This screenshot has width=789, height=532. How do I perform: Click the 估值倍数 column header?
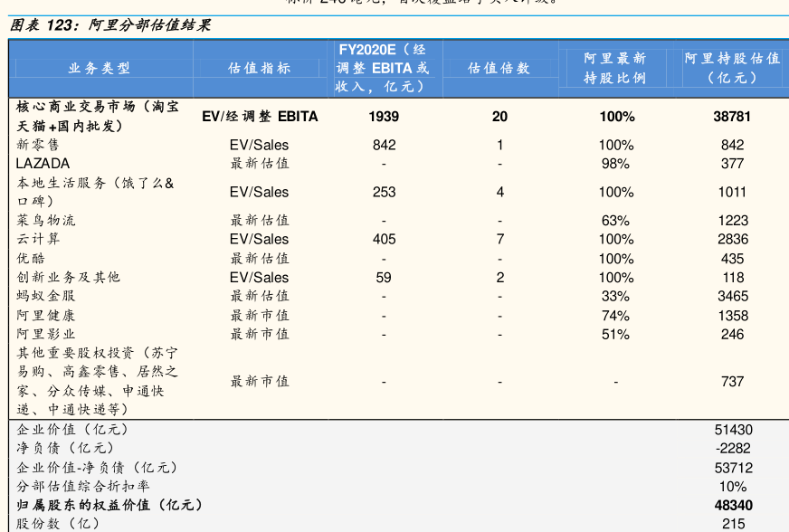coord(499,68)
